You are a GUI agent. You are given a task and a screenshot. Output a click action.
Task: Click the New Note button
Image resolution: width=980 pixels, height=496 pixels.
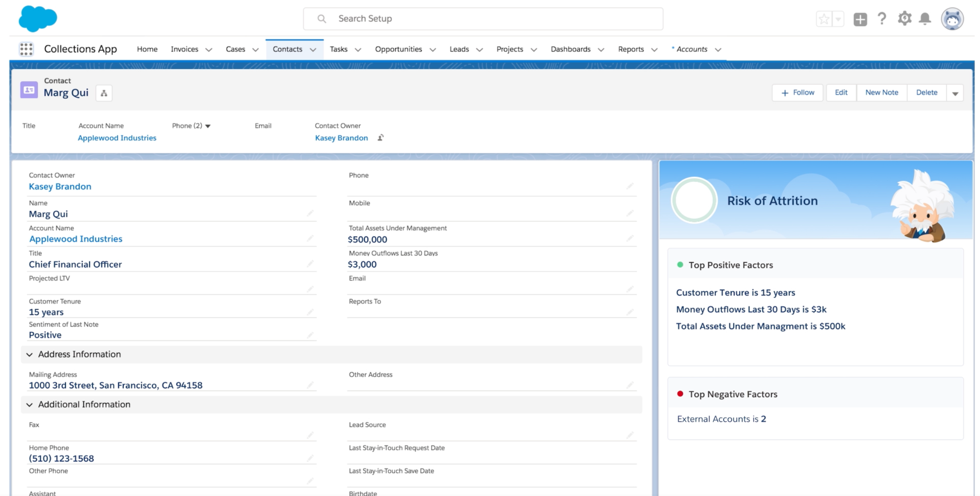pyautogui.click(x=882, y=93)
